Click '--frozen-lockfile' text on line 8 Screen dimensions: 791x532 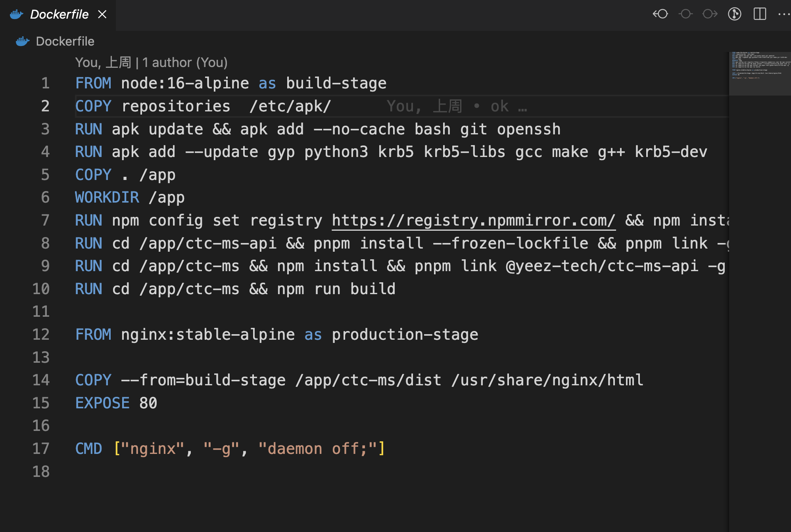(511, 243)
